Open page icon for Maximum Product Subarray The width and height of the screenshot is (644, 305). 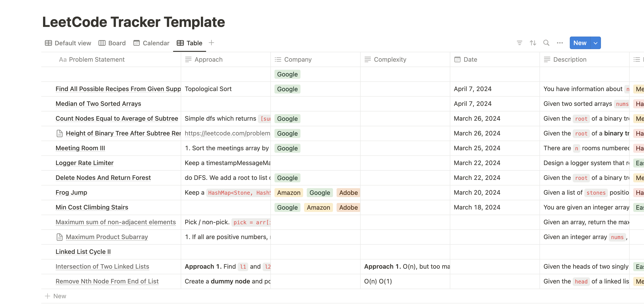59,237
